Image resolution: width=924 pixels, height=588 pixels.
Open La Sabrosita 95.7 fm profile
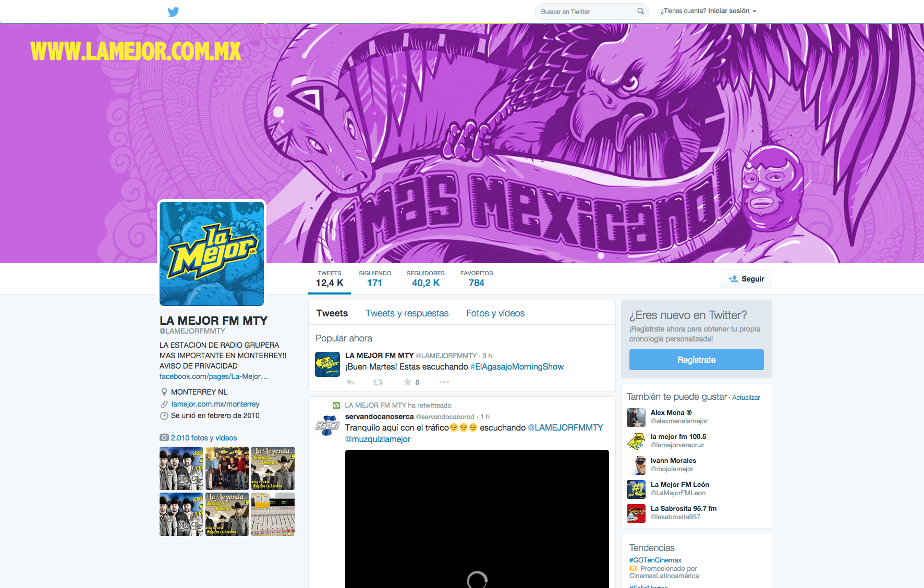coord(684,508)
